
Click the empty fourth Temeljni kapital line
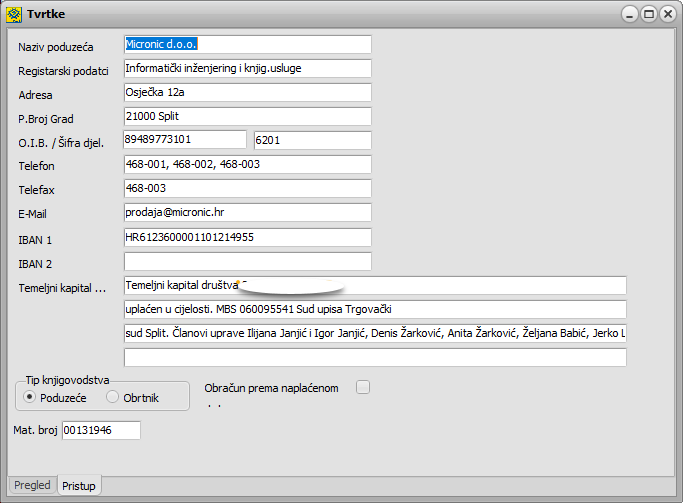point(375,358)
